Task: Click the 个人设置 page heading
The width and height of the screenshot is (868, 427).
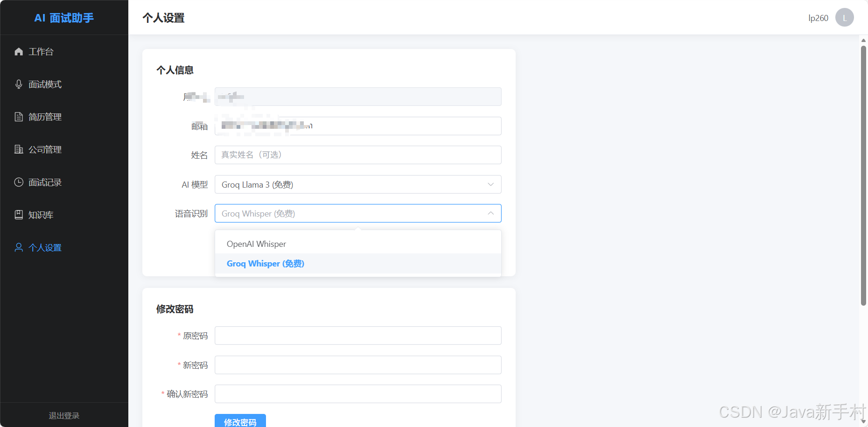Action: [x=163, y=18]
